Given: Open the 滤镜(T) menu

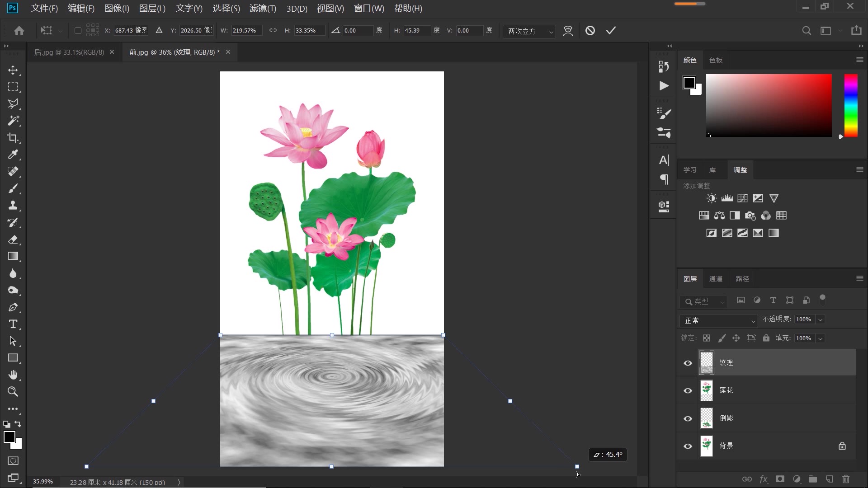Looking at the screenshot, I should [x=262, y=8].
